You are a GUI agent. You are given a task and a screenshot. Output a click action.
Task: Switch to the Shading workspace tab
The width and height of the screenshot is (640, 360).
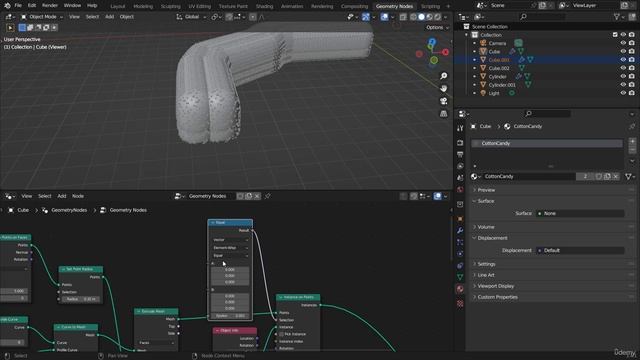(264, 6)
